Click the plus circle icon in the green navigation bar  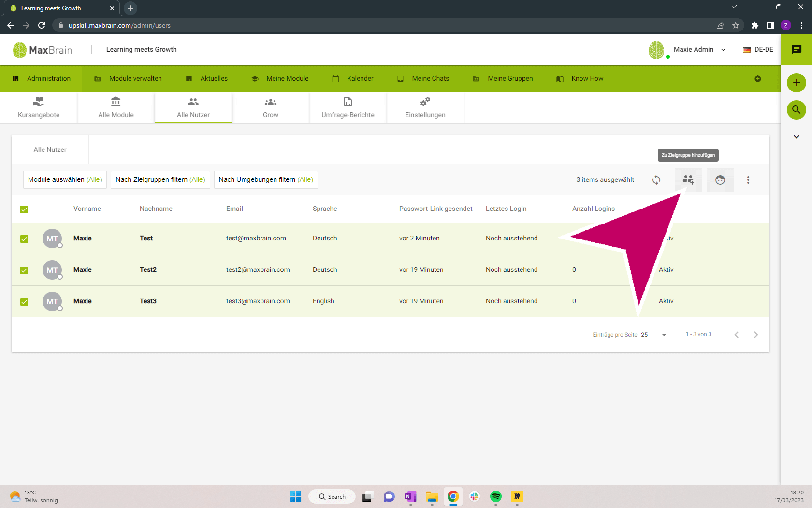758,79
